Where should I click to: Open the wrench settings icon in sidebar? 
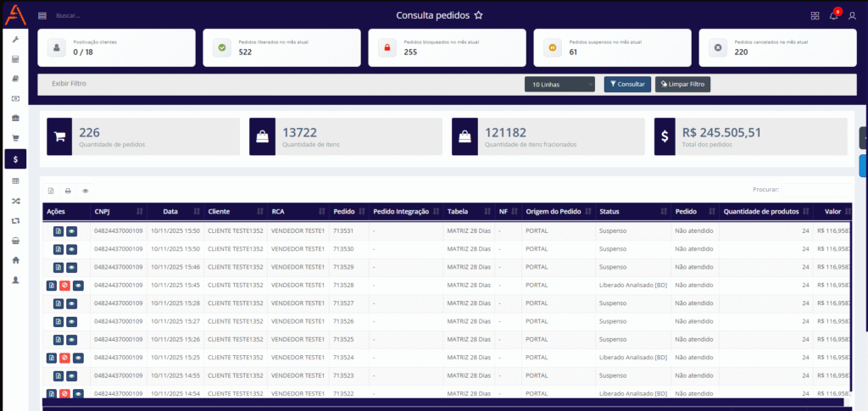click(15, 40)
